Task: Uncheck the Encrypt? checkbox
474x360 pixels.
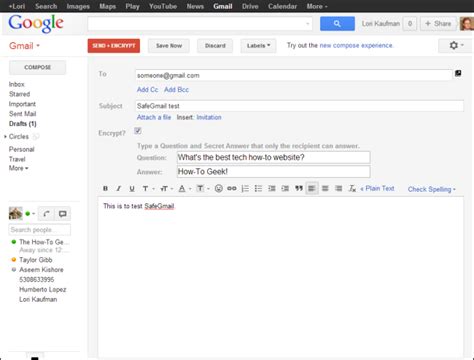Action: (x=138, y=131)
